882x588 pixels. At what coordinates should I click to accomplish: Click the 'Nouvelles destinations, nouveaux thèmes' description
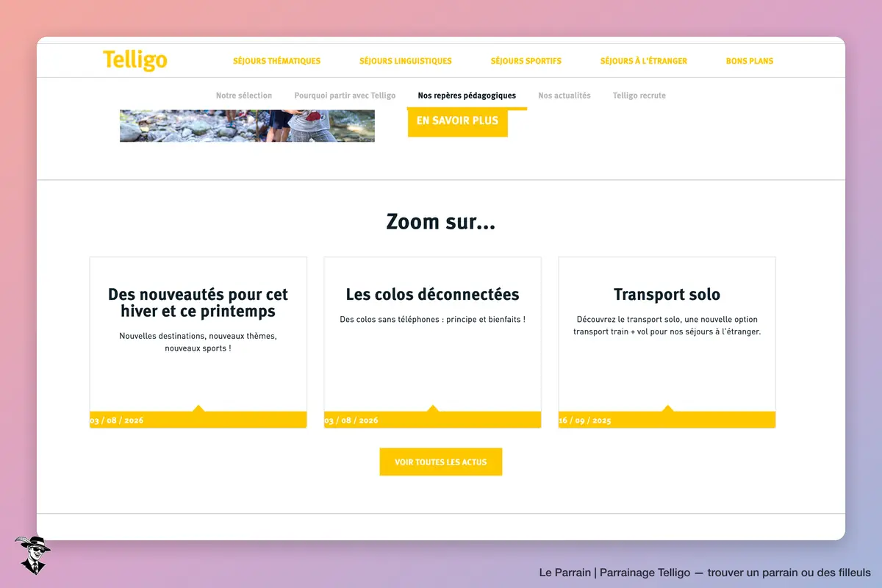tap(198, 342)
